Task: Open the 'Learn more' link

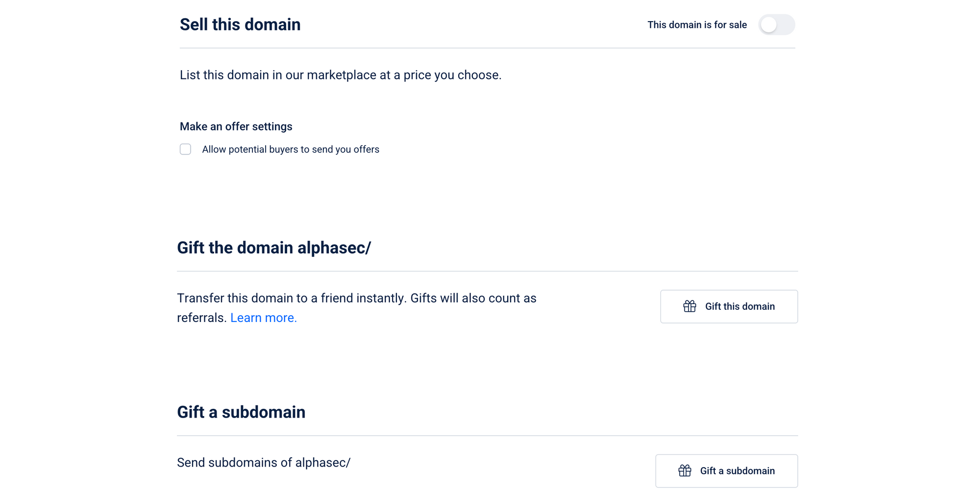Action: (263, 318)
